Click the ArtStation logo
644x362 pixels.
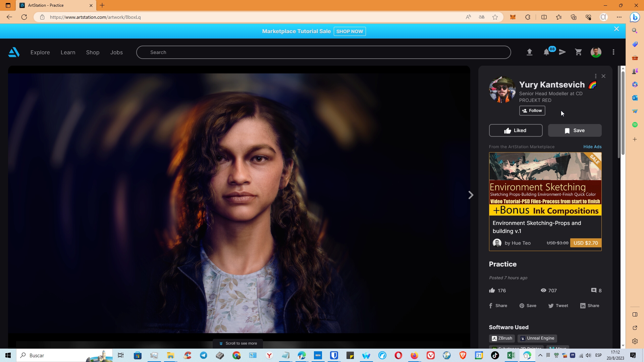pos(14,52)
